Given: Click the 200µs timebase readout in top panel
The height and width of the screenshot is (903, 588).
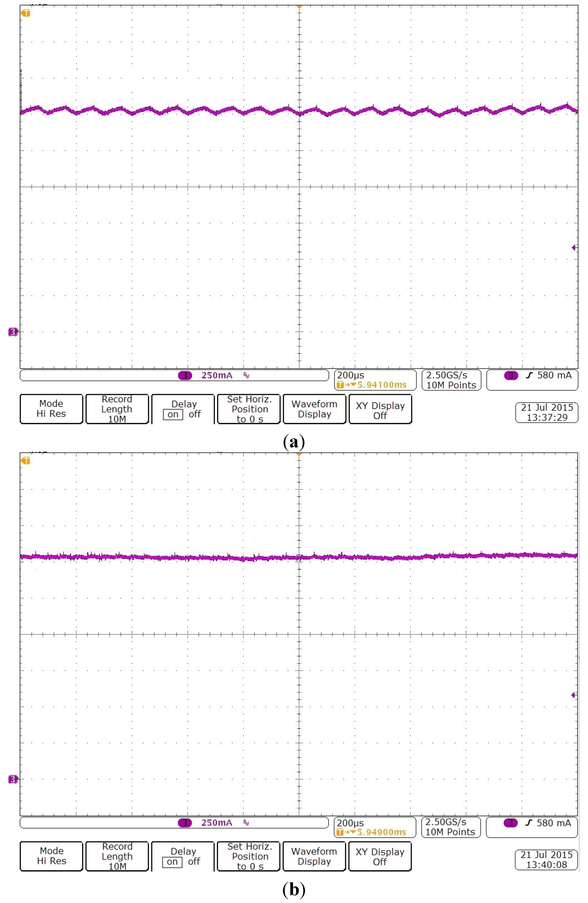Looking at the screenshot, I should 351,375.
